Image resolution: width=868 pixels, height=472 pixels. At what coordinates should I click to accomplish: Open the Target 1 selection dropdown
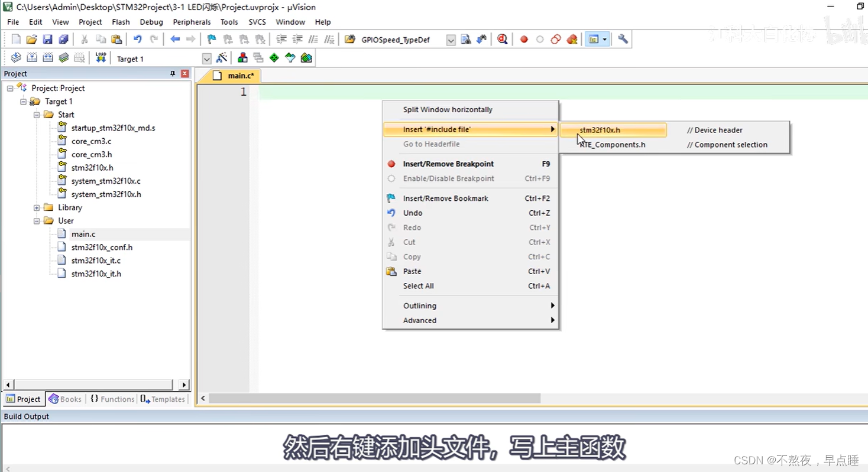click(x=206, y=58)
